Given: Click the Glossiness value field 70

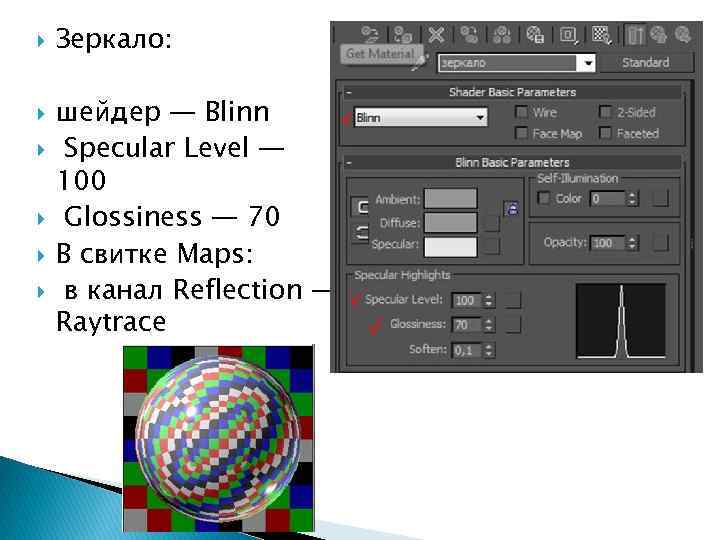Looking at the screenshot, I should point(467,325).
